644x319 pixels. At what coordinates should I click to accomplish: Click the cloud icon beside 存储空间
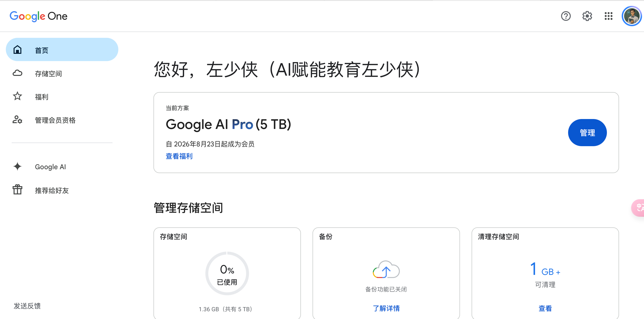17,73
